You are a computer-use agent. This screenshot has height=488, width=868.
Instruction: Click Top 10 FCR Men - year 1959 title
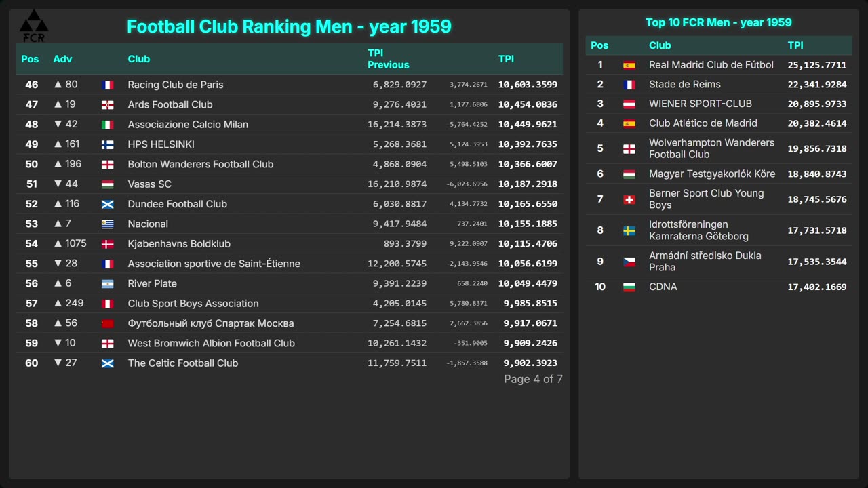718,22
